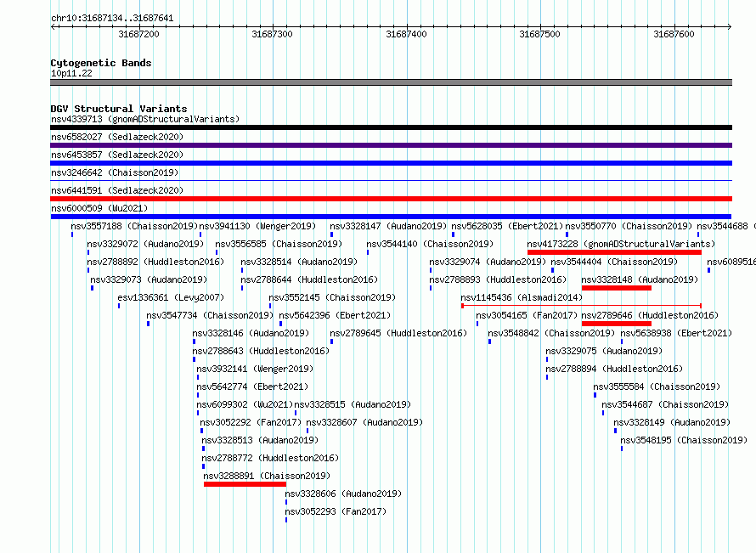Open nsv3548195 (Chaisson2019) label
Image resolution: width=756 pixels, height=553 pixels.
[684, 440]
